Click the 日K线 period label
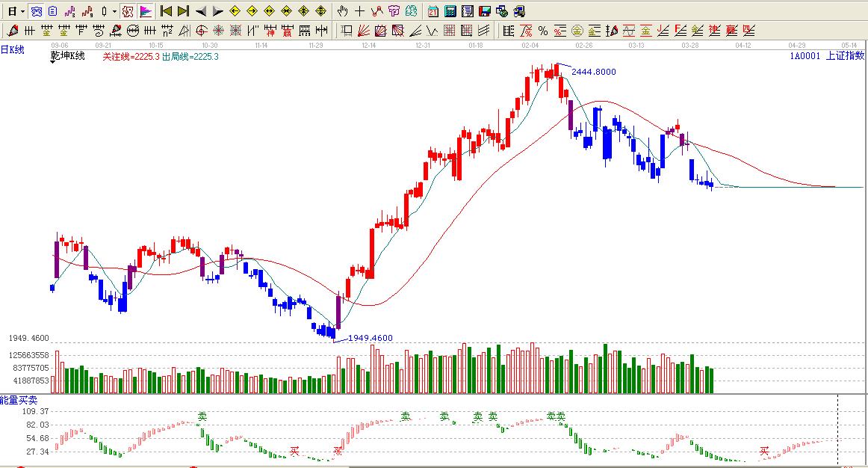 tap(13, 49)
